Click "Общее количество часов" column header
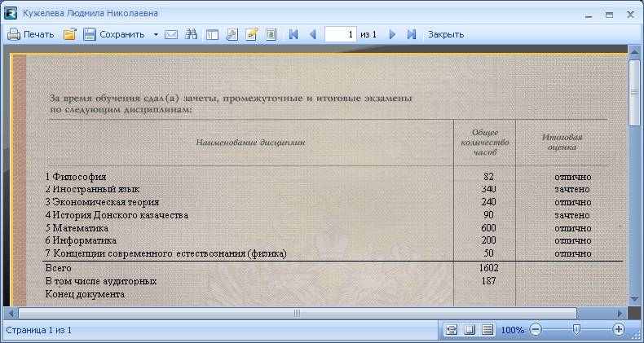The width and height of the screenshot is (644, 343). 485,143
